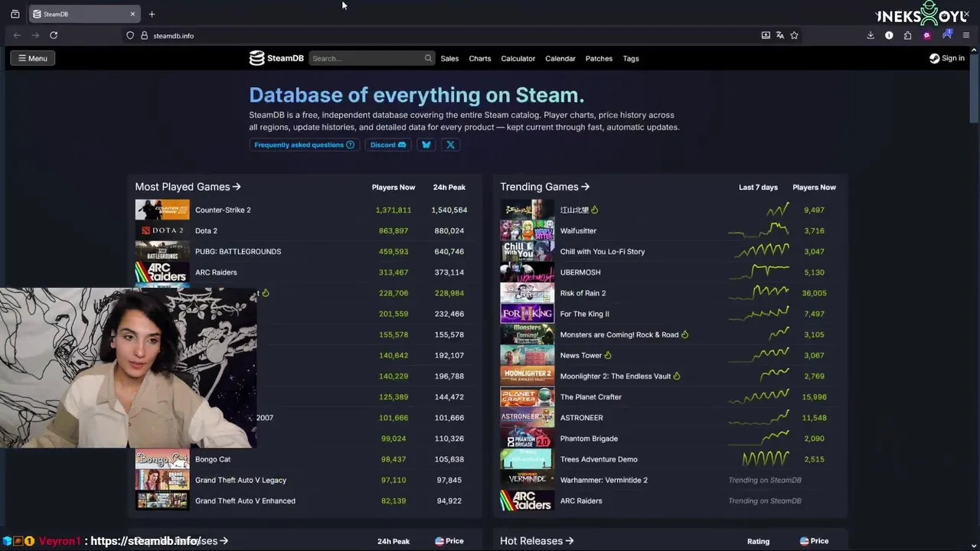980x551 pixels.
Task: Open SteamDB X profile icon
Action: point(450,145)
